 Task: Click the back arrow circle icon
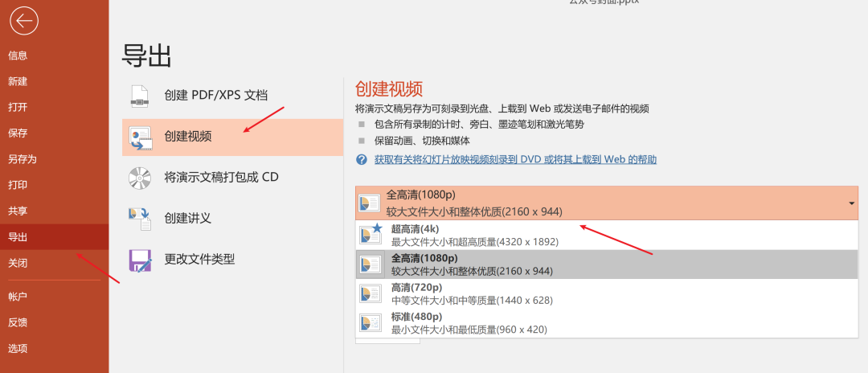tap(24, 22)
